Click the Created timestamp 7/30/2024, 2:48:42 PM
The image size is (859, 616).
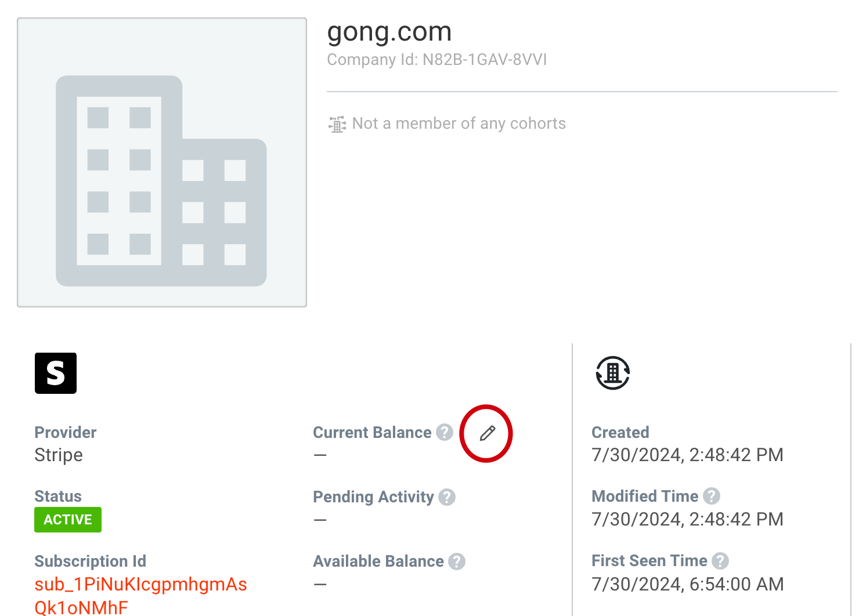[687, 455]
